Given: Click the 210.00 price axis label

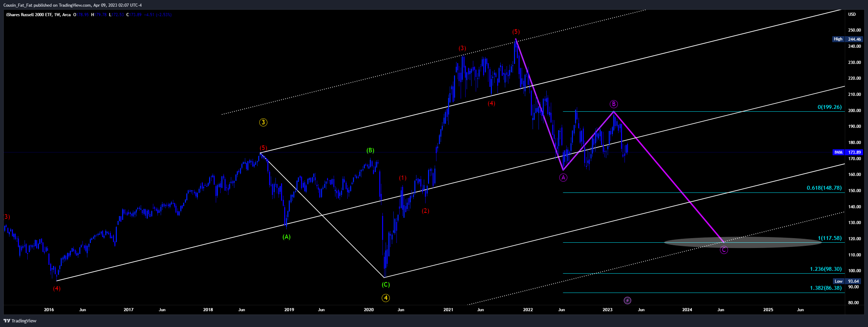Looking at the screenshot, I should (x=854, y=94).
